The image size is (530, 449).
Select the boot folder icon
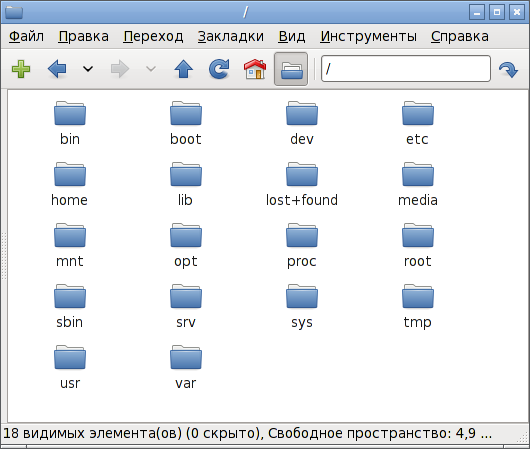(x=186, y=113)
